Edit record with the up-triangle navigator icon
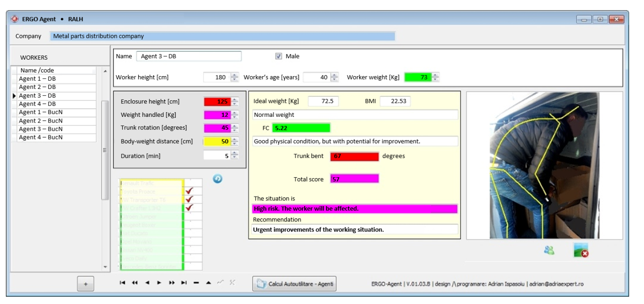The height and width of the screenshot is (304, 644). (208, 283)
